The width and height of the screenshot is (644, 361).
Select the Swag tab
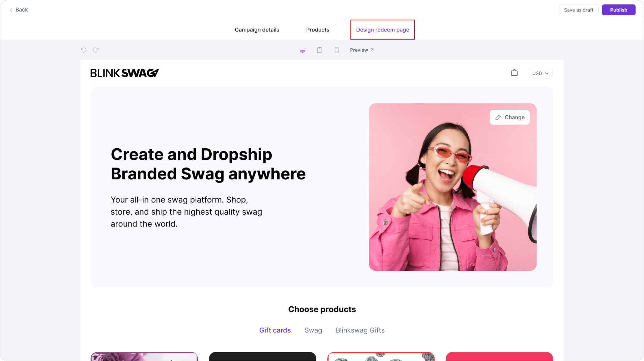[x=313, y=330]
